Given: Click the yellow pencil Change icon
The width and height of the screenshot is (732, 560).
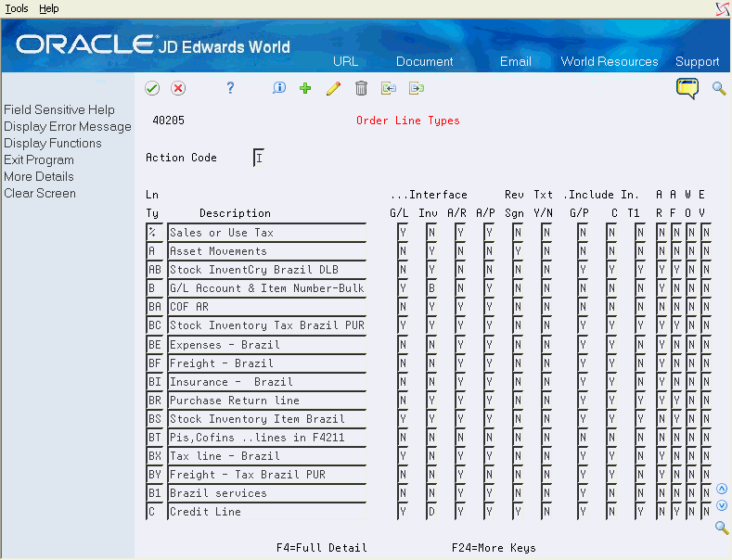Looking at the screenshot, I should (333, 88).
